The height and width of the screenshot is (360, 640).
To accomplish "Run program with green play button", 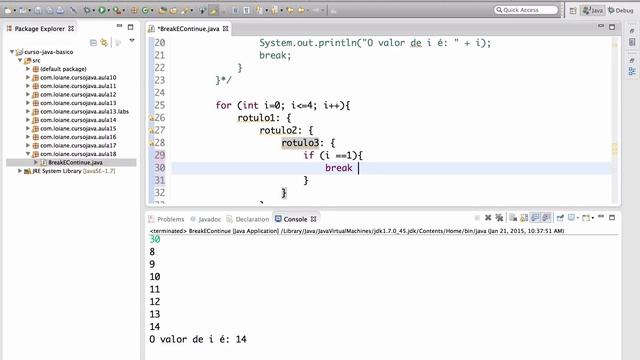I will pos(102,10).
